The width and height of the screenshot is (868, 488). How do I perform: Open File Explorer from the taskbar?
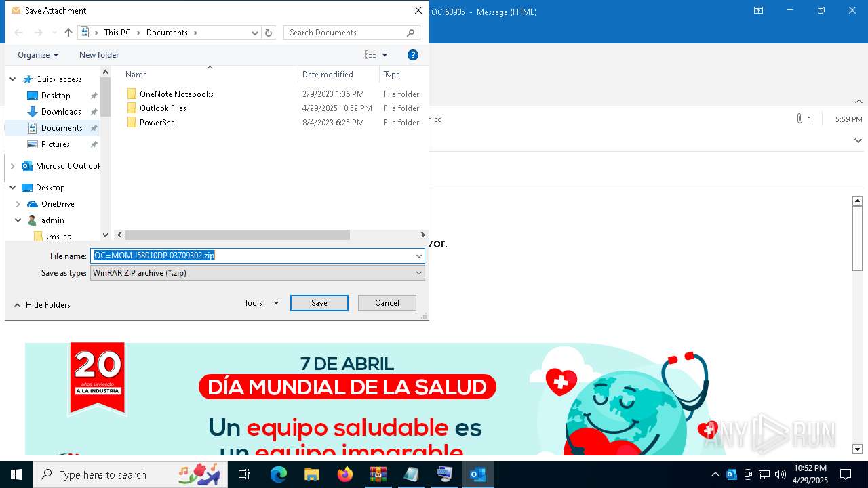pyautogui.click(x=312, y=474)
